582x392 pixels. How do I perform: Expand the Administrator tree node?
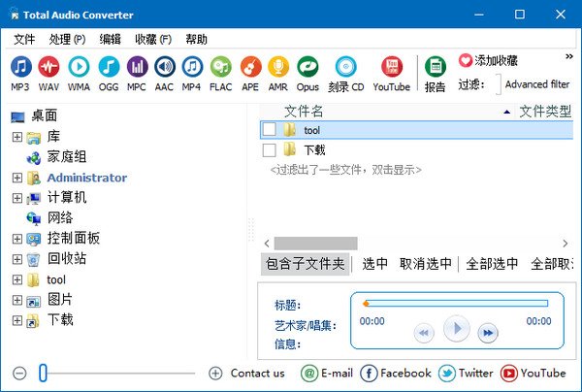coord(17,178)
